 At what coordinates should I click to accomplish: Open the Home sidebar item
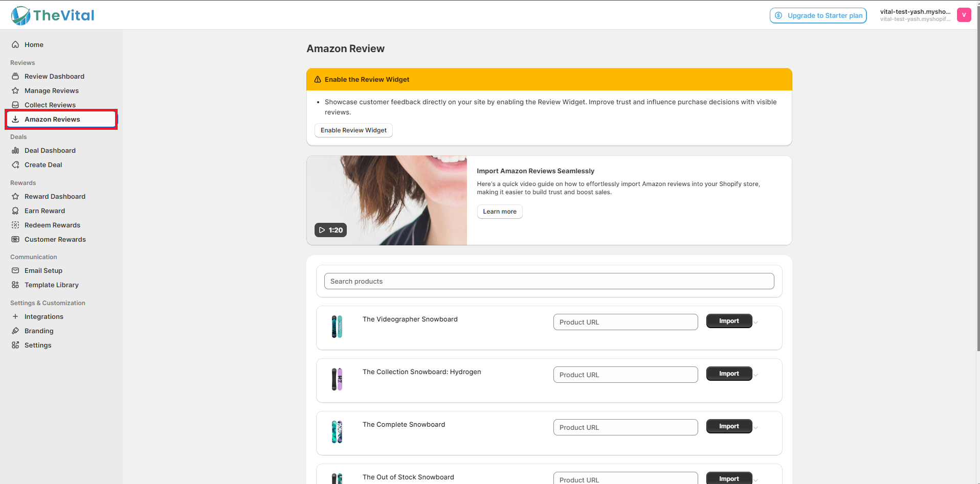point(34,45)
